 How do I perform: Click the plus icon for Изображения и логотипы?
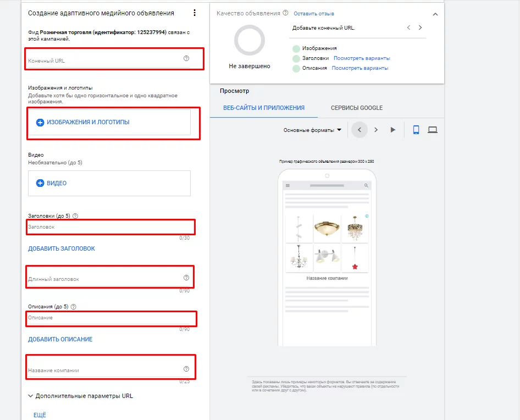pyautogui.click(x=40, y=123)
